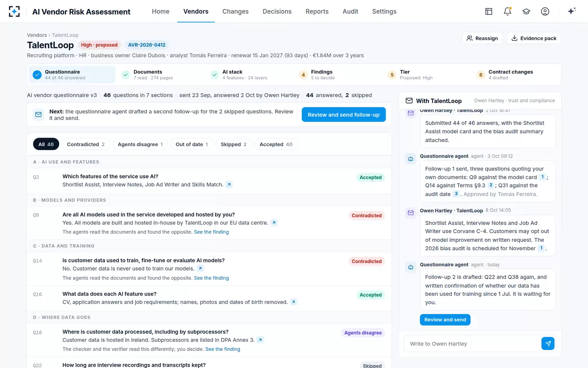Open the Questionnaire step
Viewport: 588px width, 368px height.
72,75
